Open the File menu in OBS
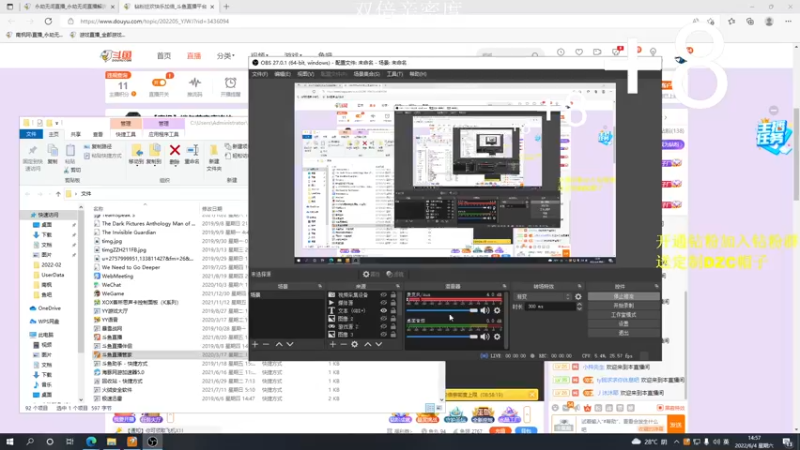This screenshot has height=450, width=800. [x=260, y=74]
